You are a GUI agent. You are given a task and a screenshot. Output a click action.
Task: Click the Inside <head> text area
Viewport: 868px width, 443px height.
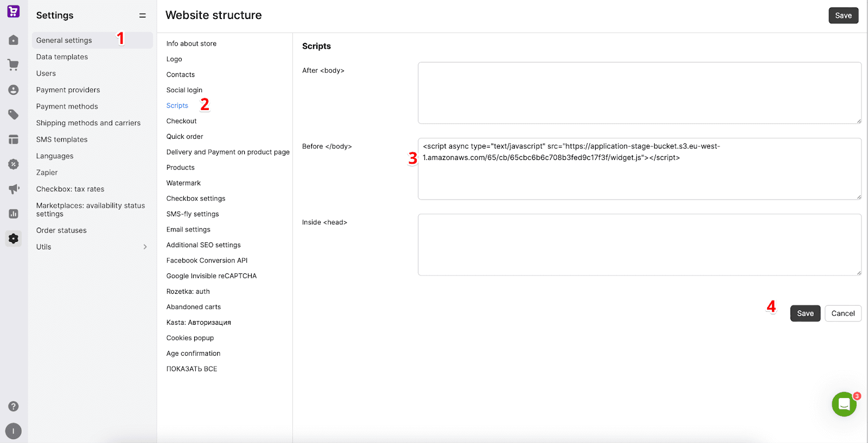(639, 245)
